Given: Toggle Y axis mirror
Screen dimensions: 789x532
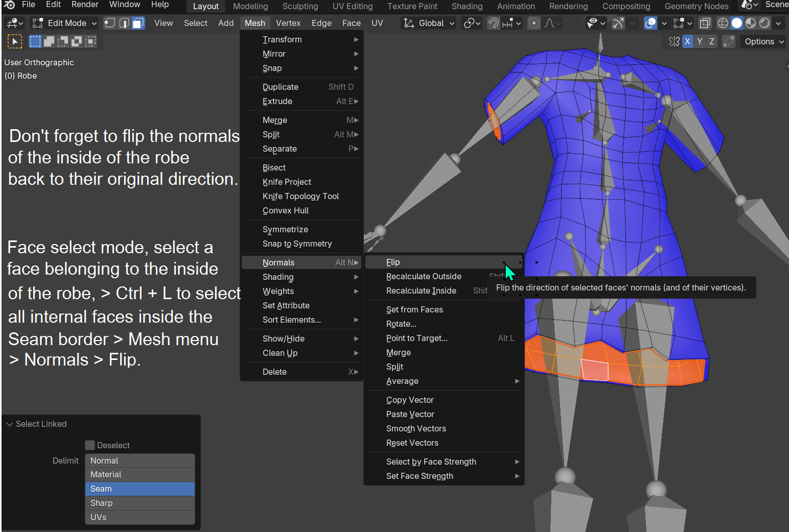Looking at the screenshot, I should (700, 41).
